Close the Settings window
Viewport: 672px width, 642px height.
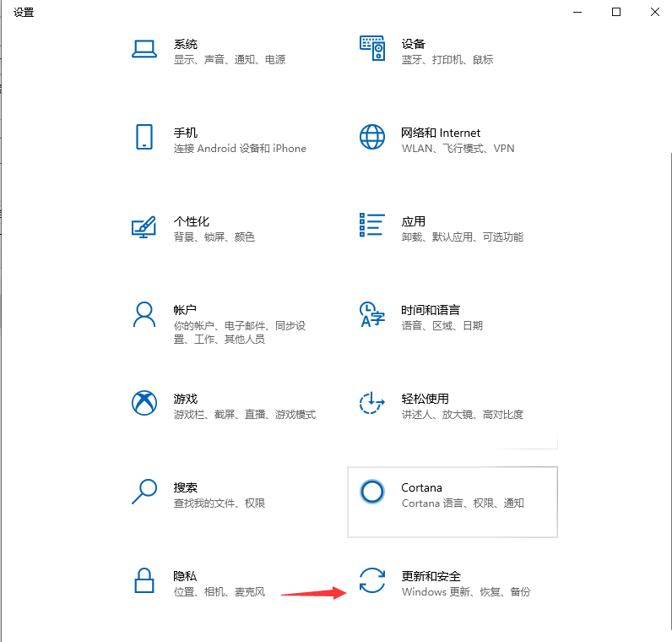click(654, 12)
